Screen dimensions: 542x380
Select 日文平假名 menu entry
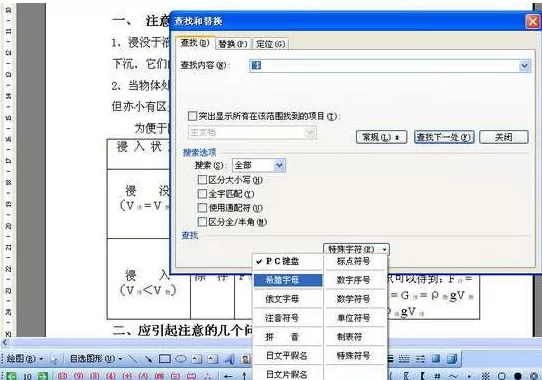[288, 356]
